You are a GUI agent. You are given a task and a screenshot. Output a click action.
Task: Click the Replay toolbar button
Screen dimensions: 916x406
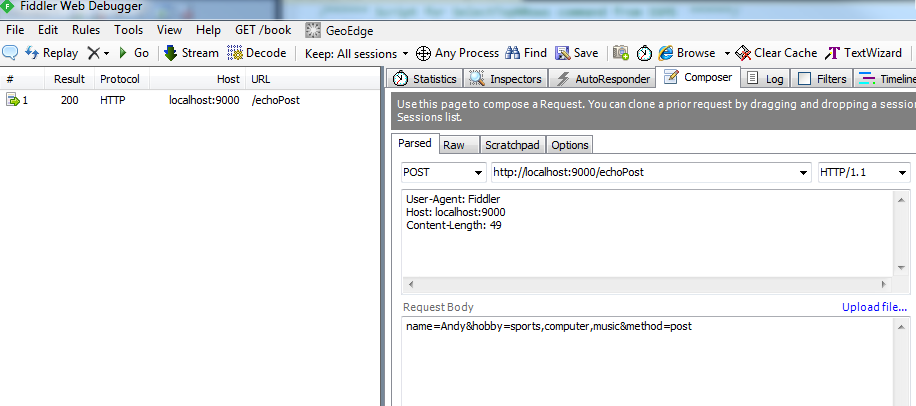point(51,53)
